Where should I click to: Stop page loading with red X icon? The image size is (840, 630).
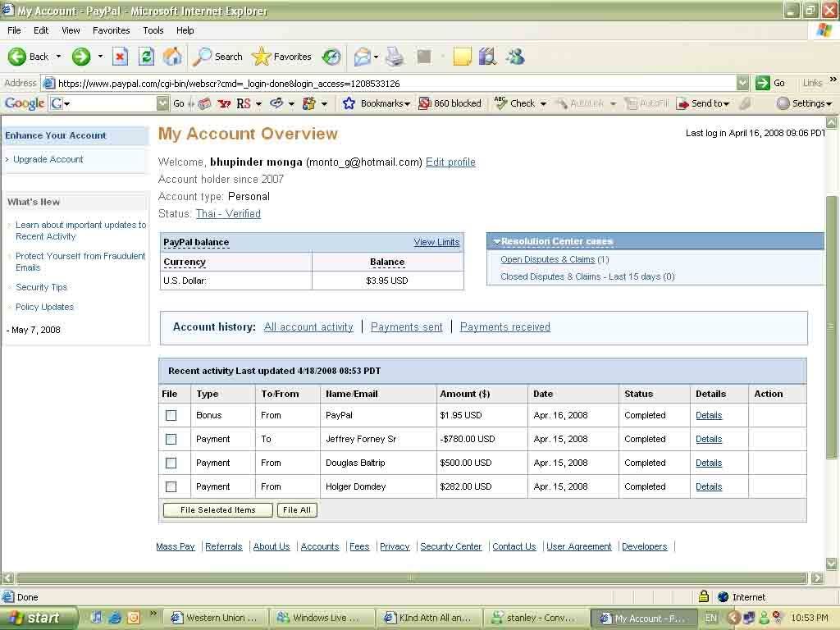(x=120, y=57)
